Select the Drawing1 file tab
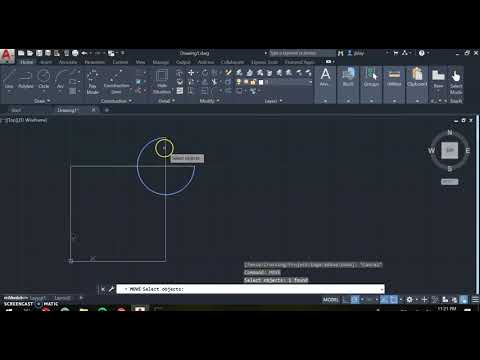The height and width of the screenshot is (360, 480). (x=68, y=110)
